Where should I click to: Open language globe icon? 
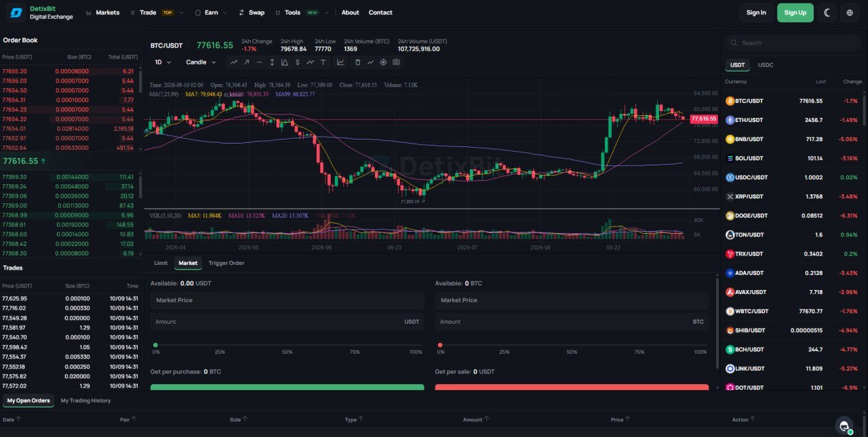[x=850, y=12]
